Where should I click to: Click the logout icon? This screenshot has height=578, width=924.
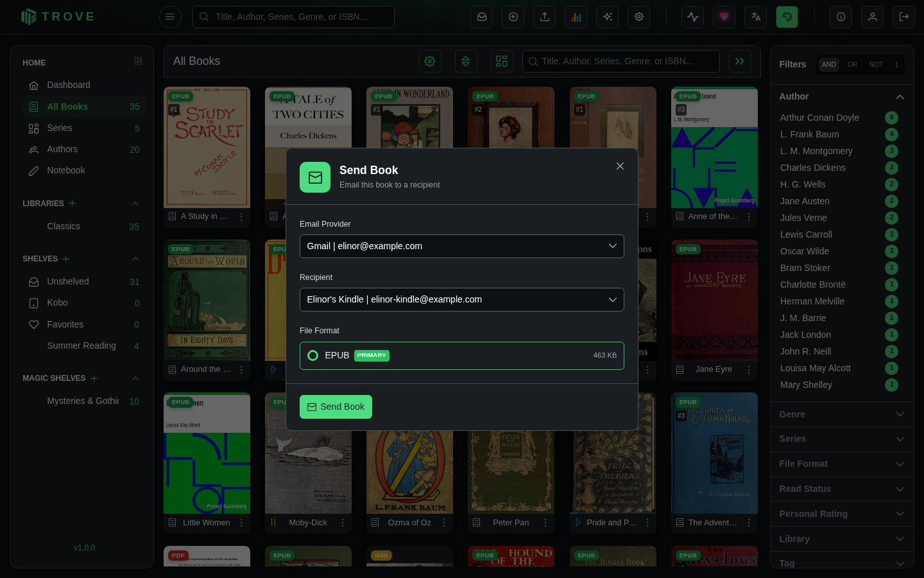tap(904, 17)
